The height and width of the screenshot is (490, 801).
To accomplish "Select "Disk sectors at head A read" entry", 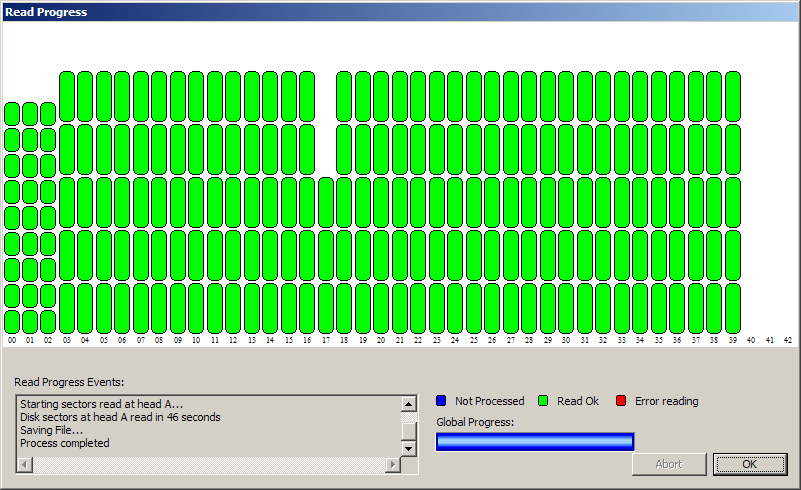I will (x=120, y=417).
